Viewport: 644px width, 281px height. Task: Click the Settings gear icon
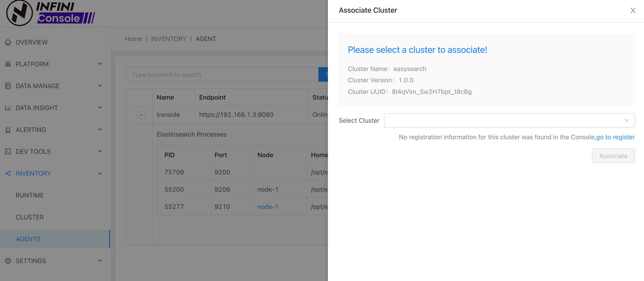point(8,261)
